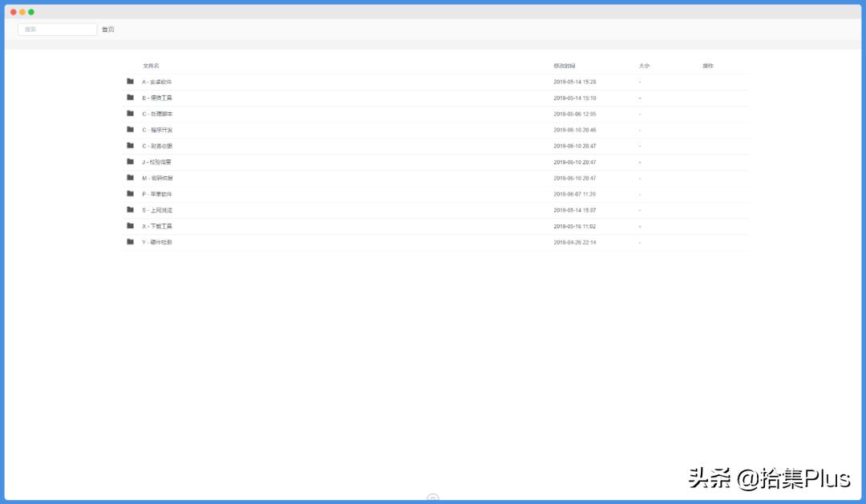Click the folder icon beside B - 便携工具
Image resolution: width=866 pixels, height=504 pixels.
click(131, 97)
